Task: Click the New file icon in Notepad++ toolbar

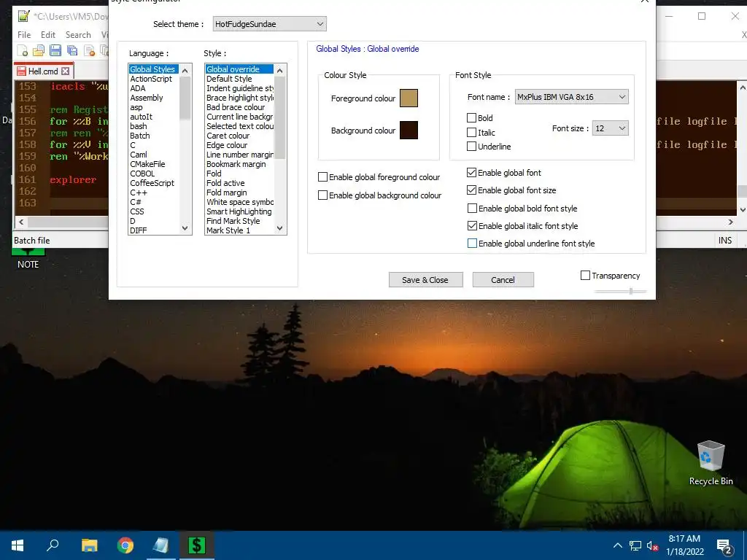Action: click(23, 50)
